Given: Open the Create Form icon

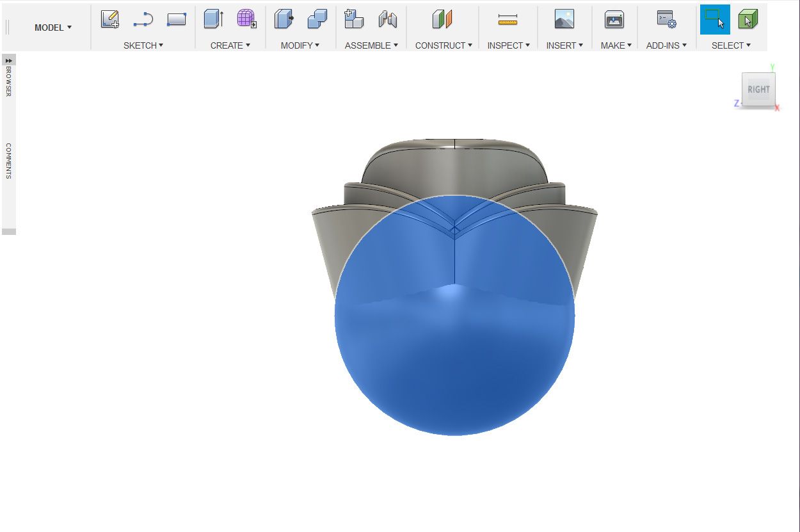Looking at the screenshot, I should (x=246, y=19).
